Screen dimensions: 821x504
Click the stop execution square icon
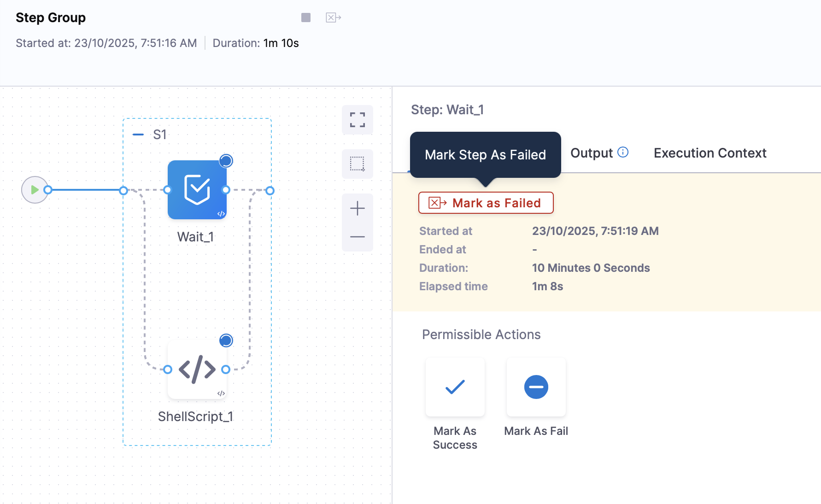click(x=306, y=18)
